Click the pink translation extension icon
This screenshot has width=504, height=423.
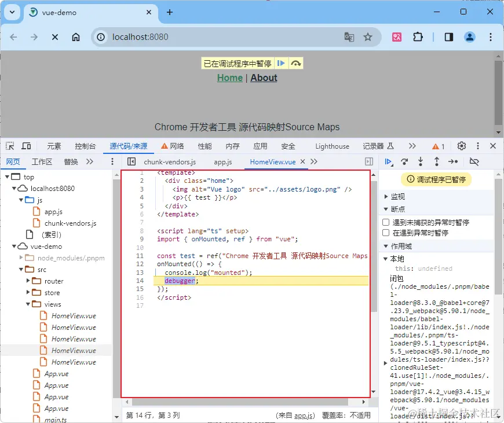tap(397, 37)
